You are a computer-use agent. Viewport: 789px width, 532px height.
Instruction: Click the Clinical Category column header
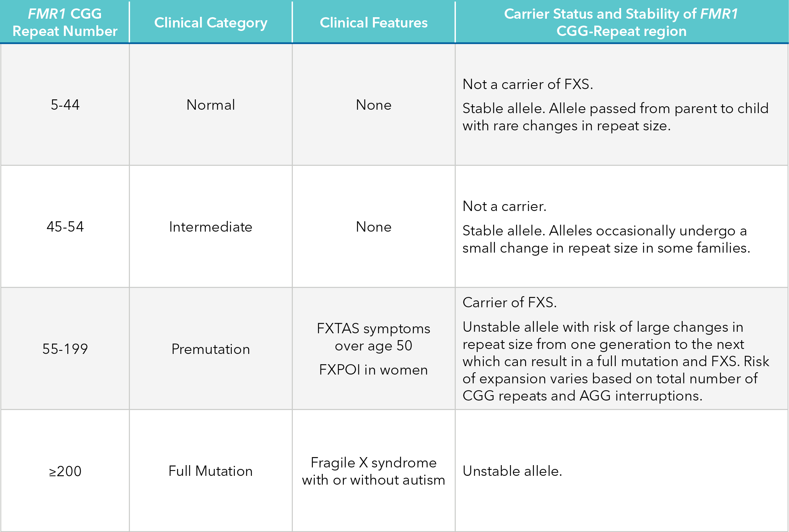tap(211, 23)
